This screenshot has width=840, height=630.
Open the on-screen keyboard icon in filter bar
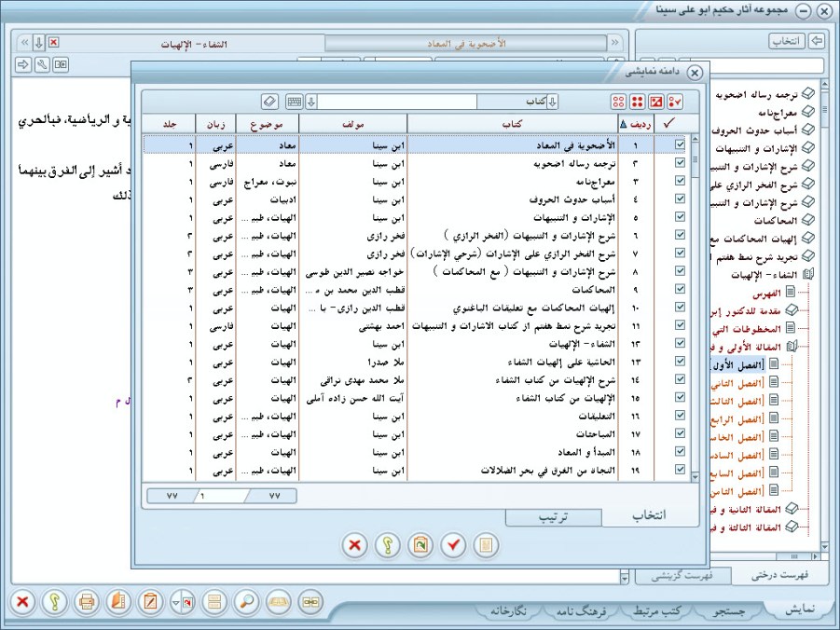point(295,102)
